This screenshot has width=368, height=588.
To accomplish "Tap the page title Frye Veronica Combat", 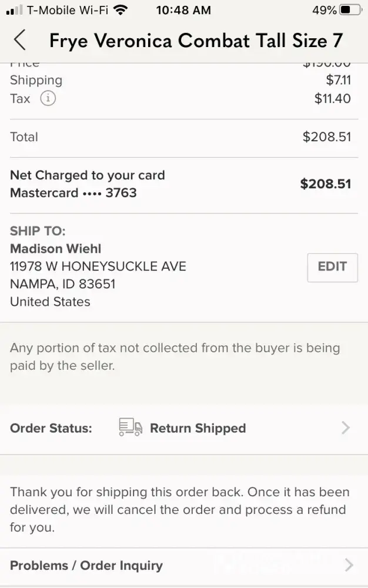I will (196, 40).
